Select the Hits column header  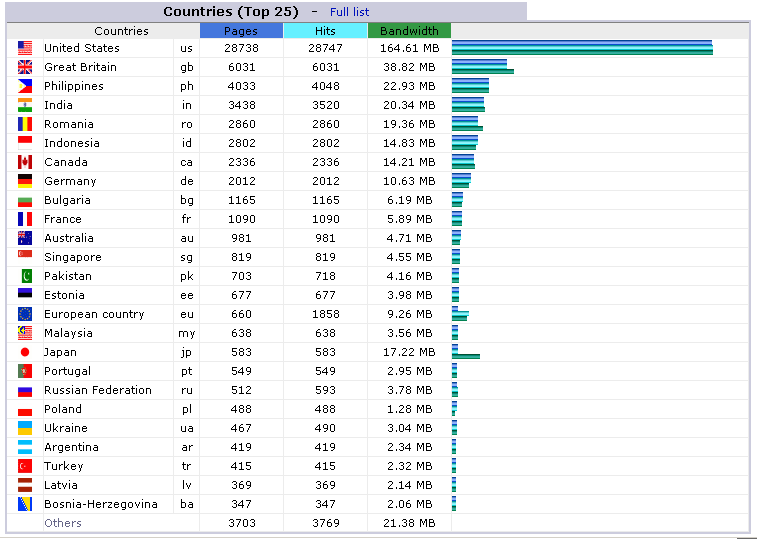[325, 31]
